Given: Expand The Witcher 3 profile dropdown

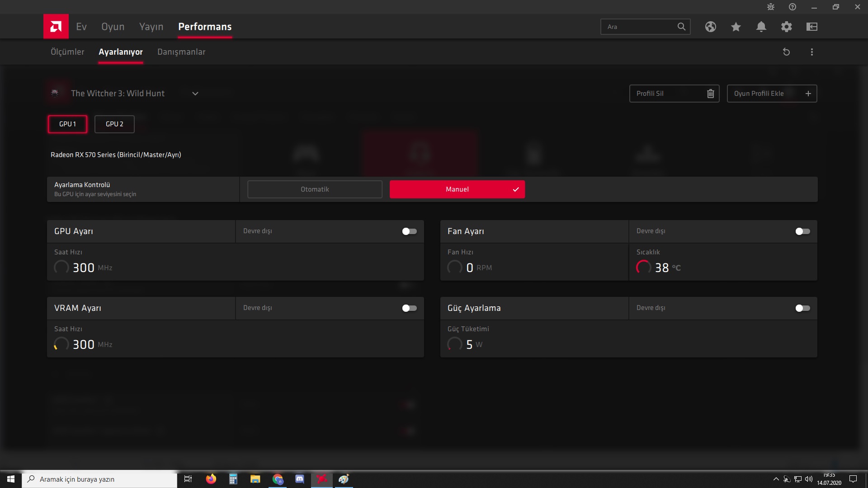Looking at the screenshot, I should pos(195,94).
